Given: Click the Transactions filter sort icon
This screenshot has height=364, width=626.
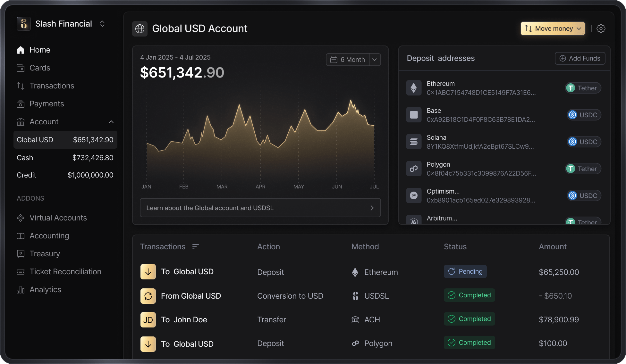Looking at the screenshot, I should [x=195, y=246].
